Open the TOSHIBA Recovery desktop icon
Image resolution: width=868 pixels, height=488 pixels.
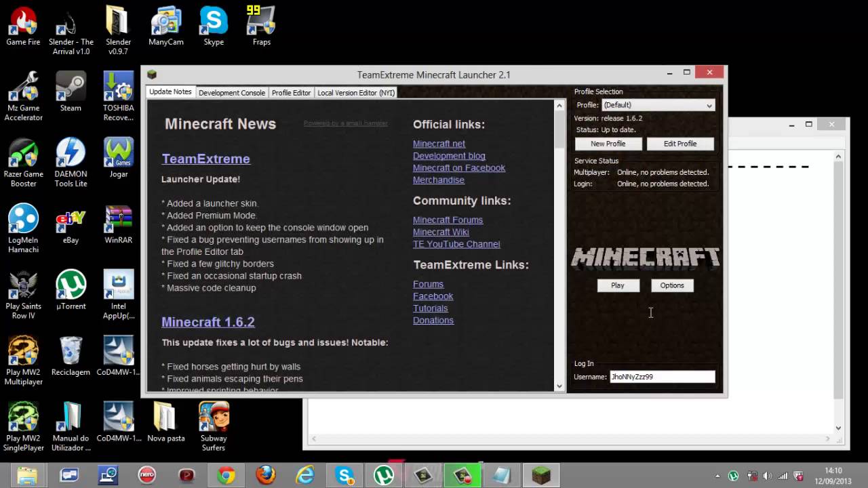pos(118,96)
